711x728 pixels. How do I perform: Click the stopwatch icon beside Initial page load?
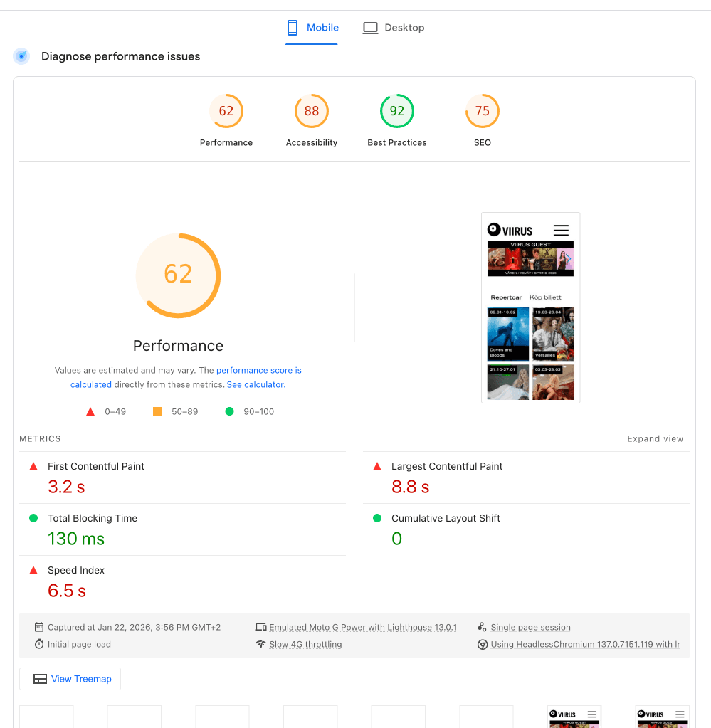tap(39, 644)
